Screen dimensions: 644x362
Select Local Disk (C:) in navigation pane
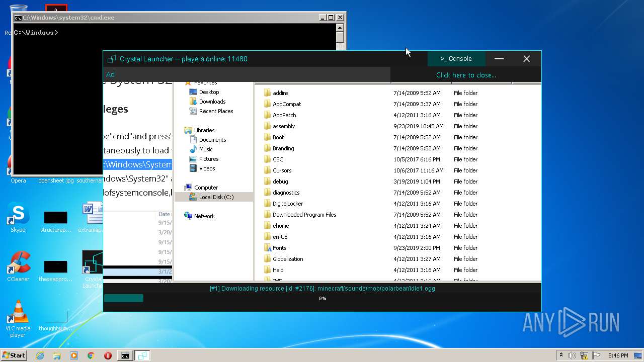tap(214, 197)
